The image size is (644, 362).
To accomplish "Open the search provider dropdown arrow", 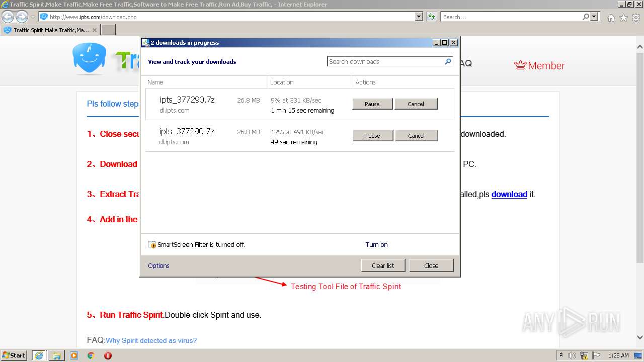I will [595, 17].
